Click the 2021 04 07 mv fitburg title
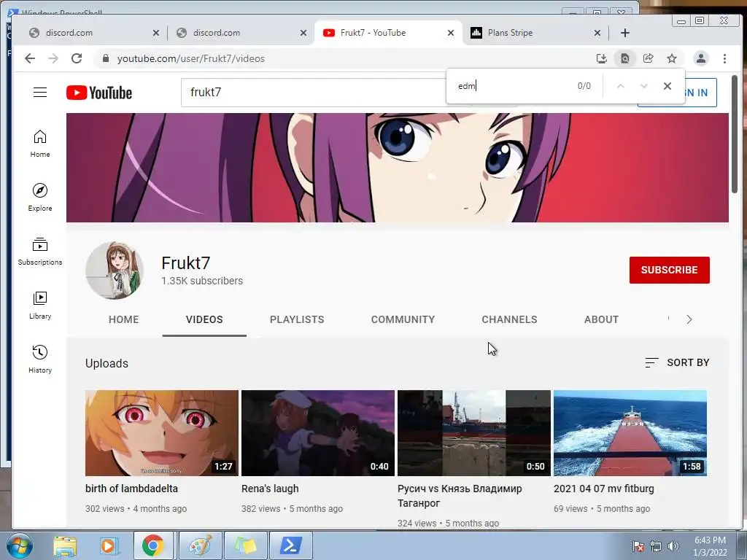This screenshot has height=560, width=747. (603, 489)
